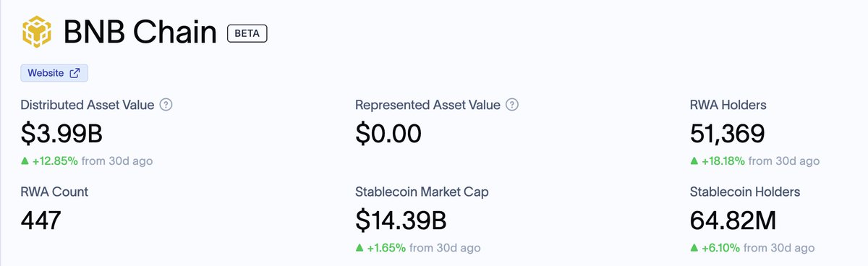The width and height of the screenshot is (868, 266).
Task: Click the +18.18% change percentage
Action: 724,160
